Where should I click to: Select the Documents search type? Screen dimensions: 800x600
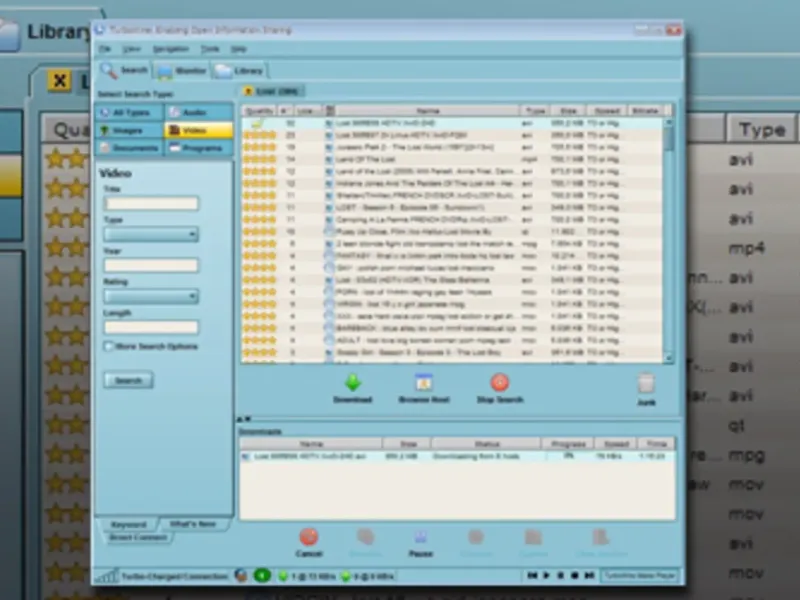(130, 148)
